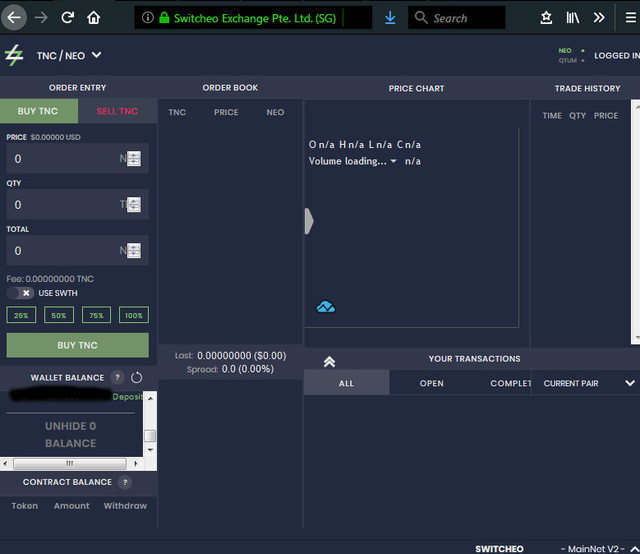Screen dimensions: 640x554
Task: Click trade history scrollbar track
Action: 636,222
